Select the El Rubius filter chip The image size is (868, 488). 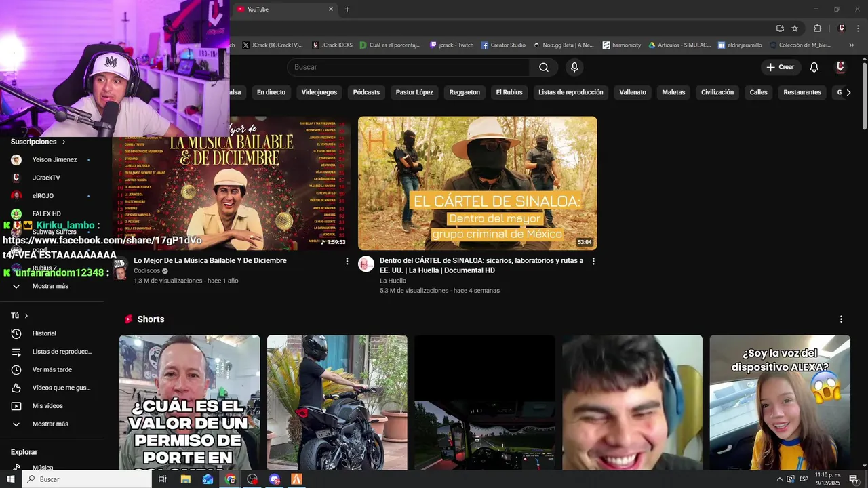pos(509,92)
